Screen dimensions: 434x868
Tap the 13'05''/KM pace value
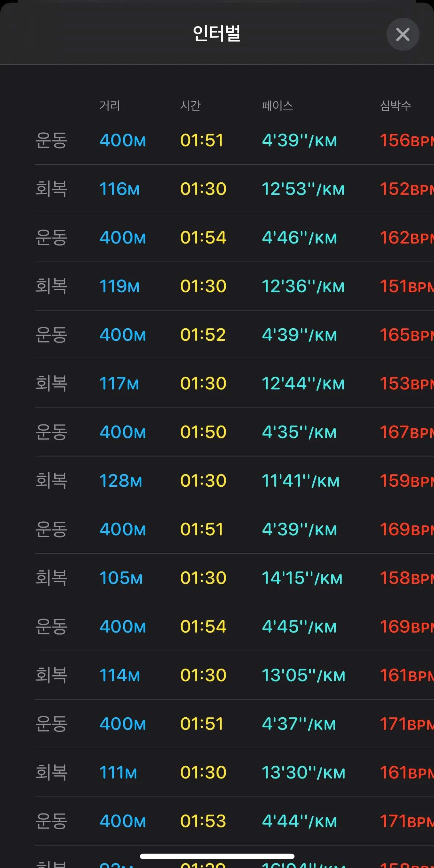(x=303, y=675)
